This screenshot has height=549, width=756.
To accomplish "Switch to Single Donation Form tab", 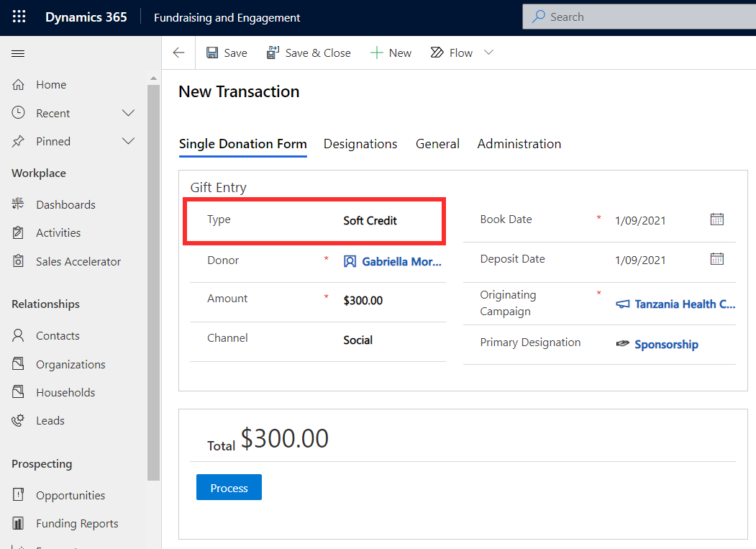I will click(243, 144).
